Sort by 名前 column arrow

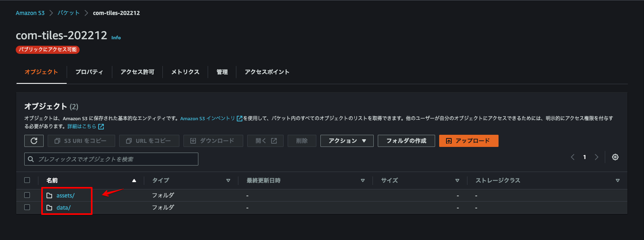134,181
